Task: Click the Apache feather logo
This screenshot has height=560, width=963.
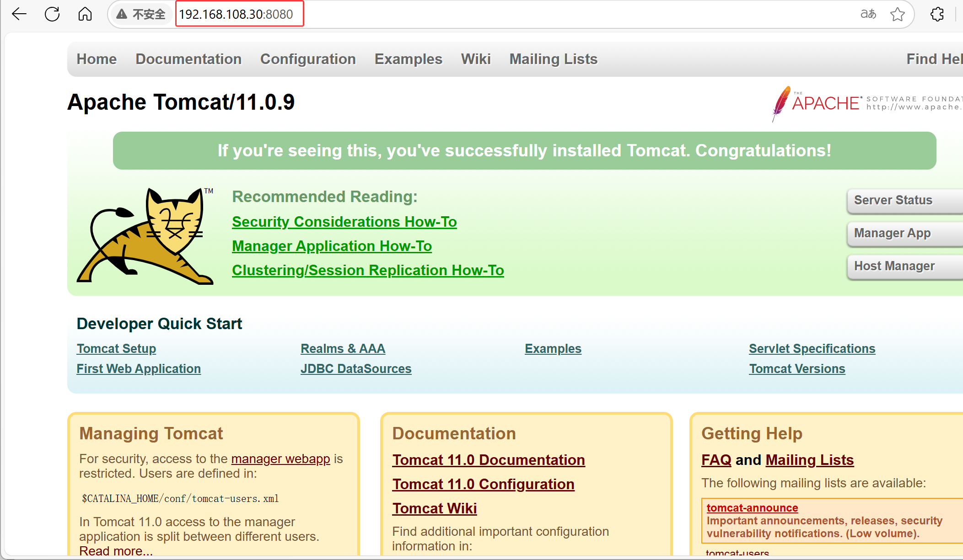Action: click(x=781, y=104)
